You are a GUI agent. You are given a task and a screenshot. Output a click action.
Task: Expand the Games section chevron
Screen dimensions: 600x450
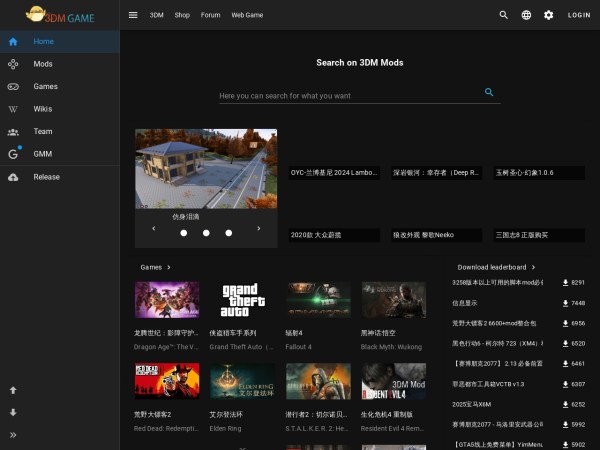click(x=169, y=267)
